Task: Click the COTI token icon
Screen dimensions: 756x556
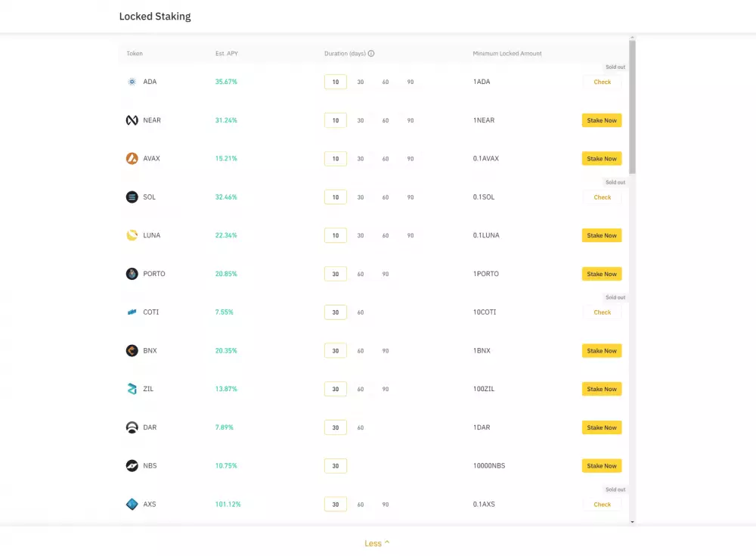Action: pyautogui.click(x=130, y=312)
